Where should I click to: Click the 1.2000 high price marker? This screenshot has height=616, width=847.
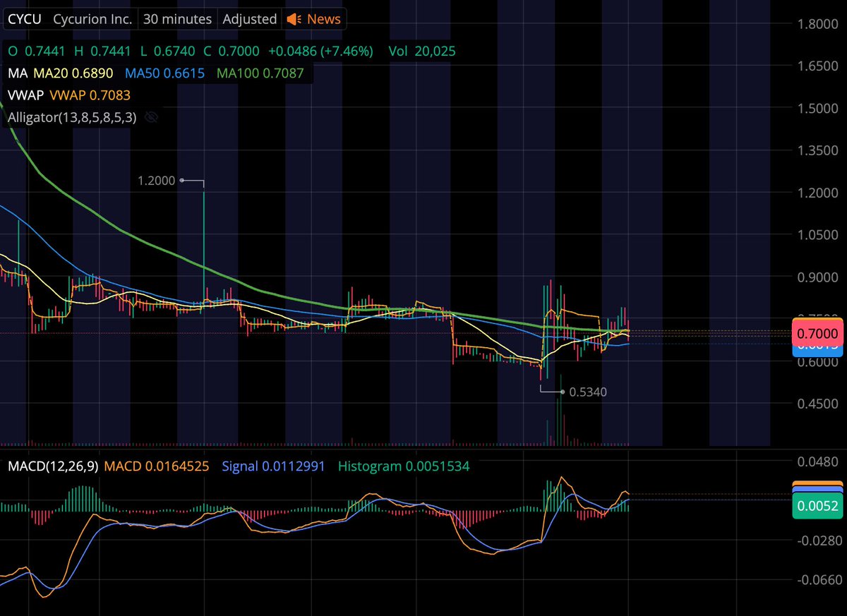[x=157, y=181]
